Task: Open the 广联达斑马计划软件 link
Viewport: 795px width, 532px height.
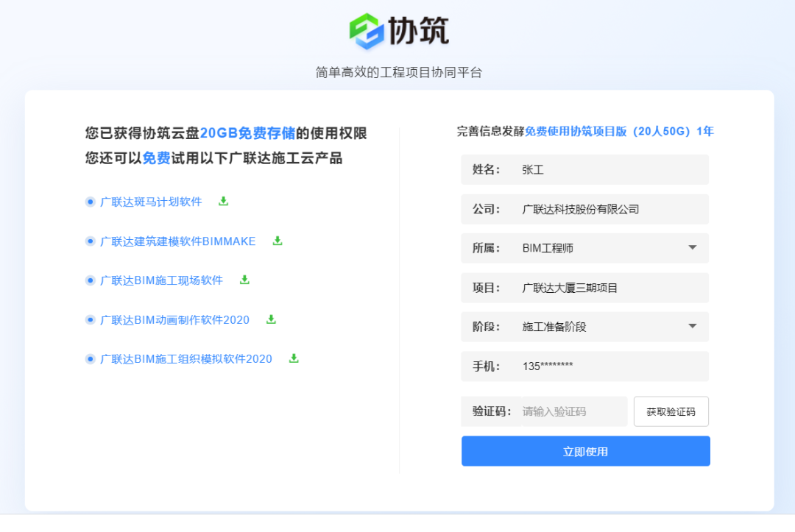Action: (x=151, y=202)
